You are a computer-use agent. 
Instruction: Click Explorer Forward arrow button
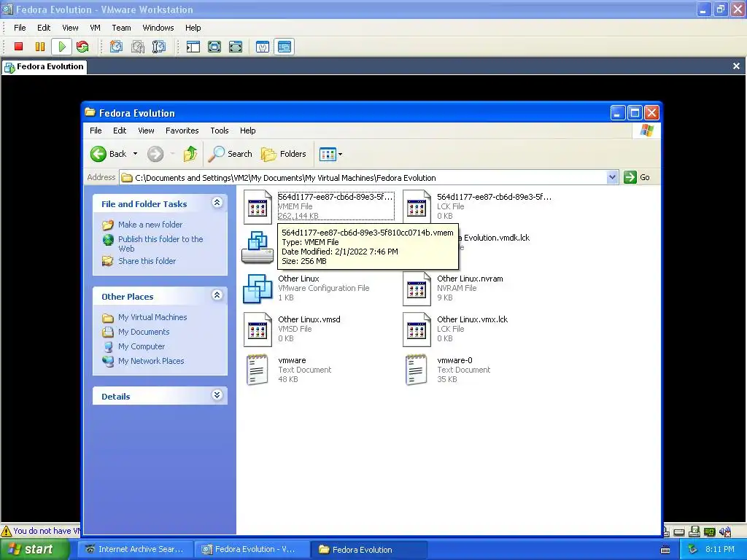coord(155,154)
